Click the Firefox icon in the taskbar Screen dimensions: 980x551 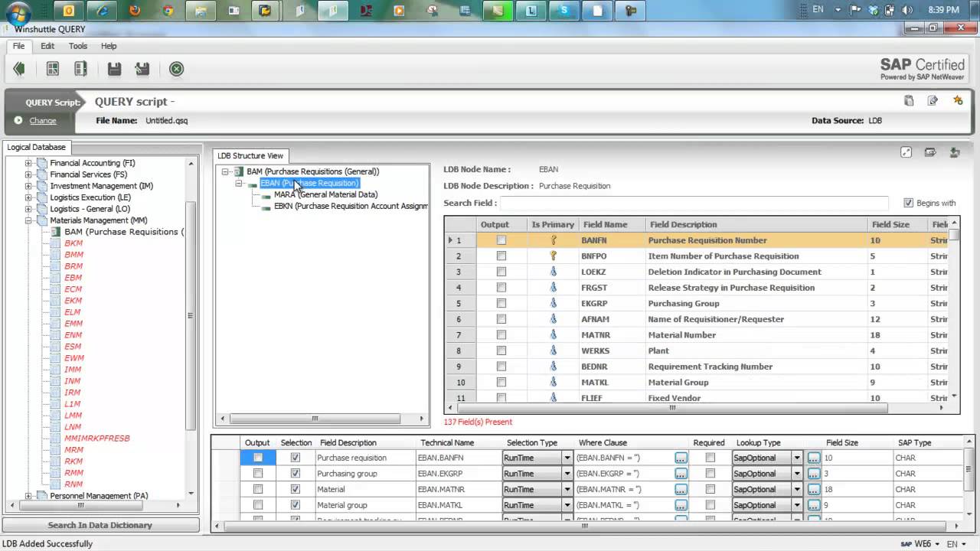click(x=135, y=11)
